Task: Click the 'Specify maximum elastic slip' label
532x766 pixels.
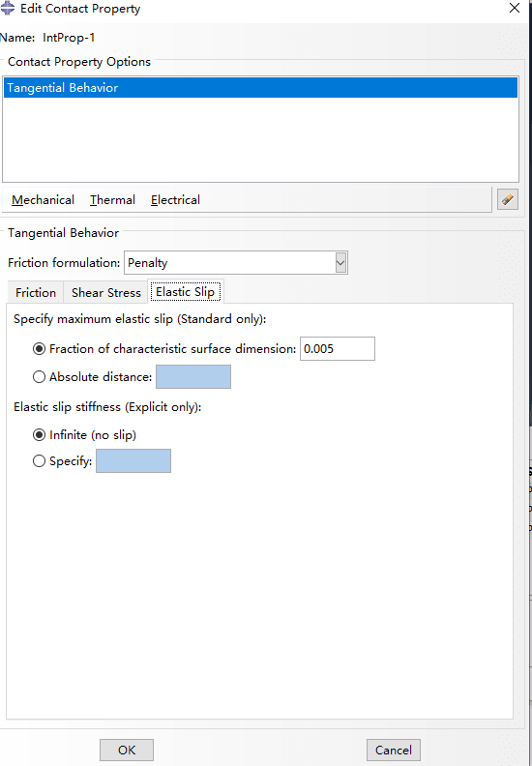Action: 139,319
